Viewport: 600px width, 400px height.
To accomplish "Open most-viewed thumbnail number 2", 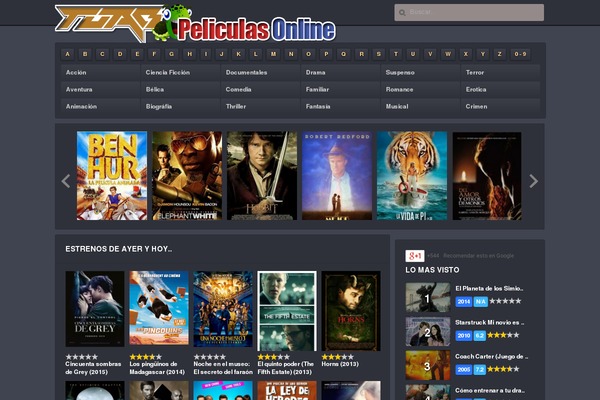I will [x=428, y=331].
